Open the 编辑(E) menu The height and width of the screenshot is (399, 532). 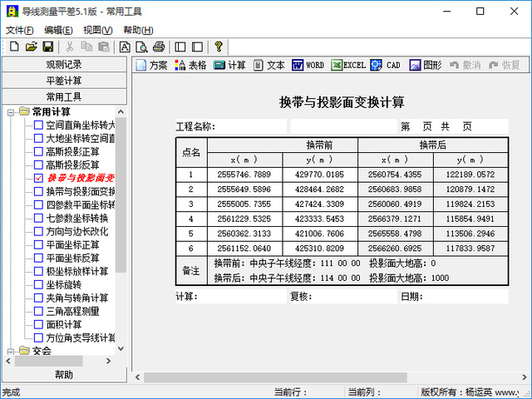pyautogui.click(x=58, y=30)
